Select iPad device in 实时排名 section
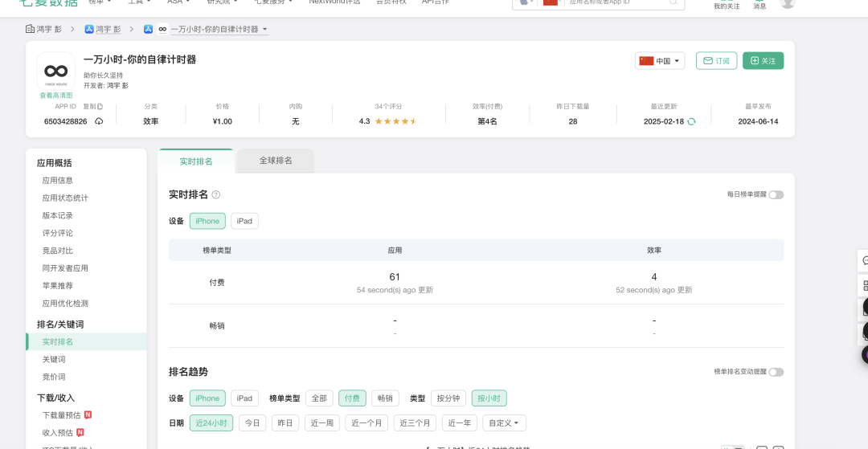The height and width of the screenshot is (449, 868). (x=244, y=221)
